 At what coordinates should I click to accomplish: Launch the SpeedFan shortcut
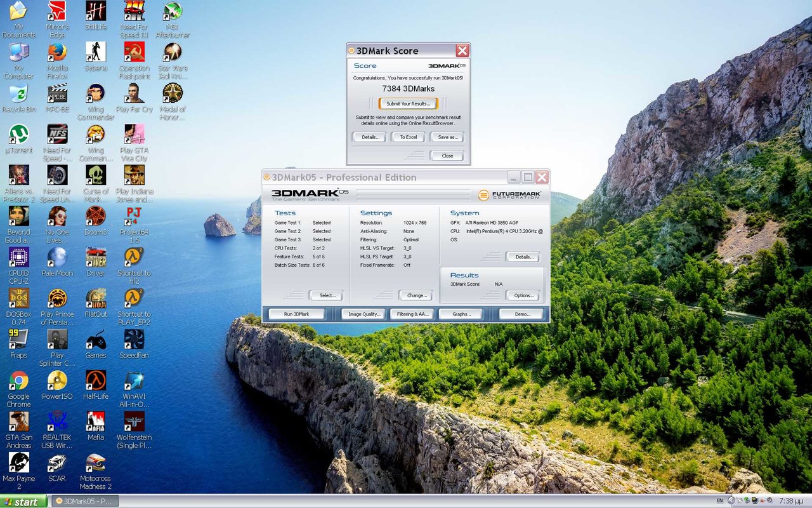click(x=134, y=344)
